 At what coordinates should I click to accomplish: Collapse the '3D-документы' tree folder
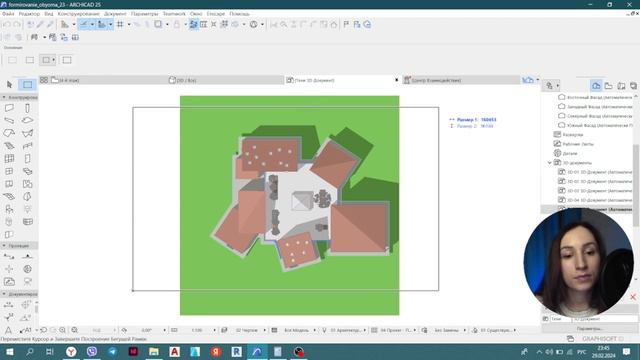(549, 162)
